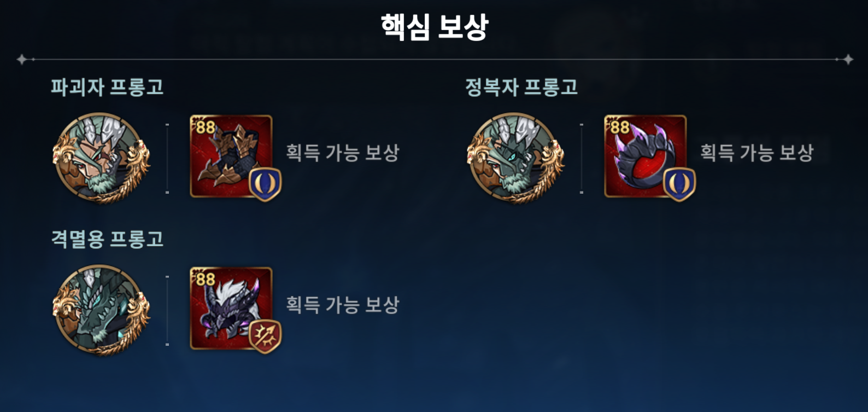The height and width of the screenshot is (412, 868).
Task: Click the arrow attack badge on the helmet
Action: pos(265,336)
